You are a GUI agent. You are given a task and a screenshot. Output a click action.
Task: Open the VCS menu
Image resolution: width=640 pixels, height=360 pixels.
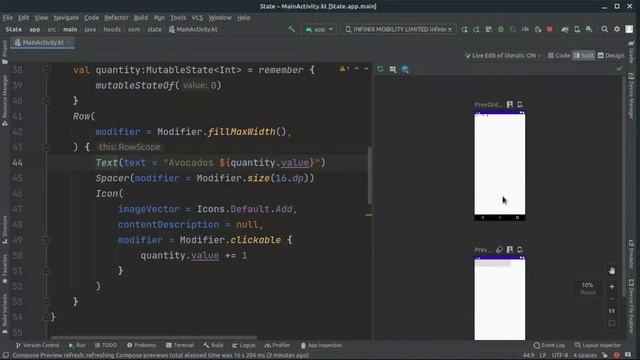(197, 18)
